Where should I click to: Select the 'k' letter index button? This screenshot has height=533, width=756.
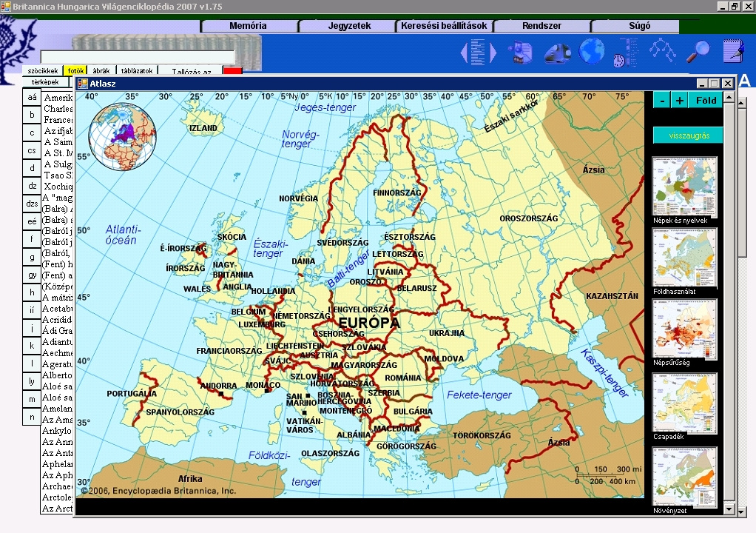pyautogui.click(x=32, y=346)
